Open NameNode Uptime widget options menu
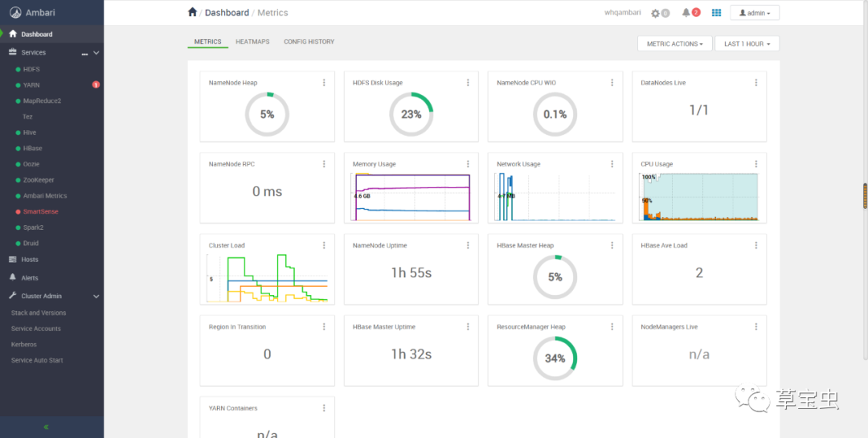Image resolution: width=868 pixels, height=438 pixels. tap(468, 245)
